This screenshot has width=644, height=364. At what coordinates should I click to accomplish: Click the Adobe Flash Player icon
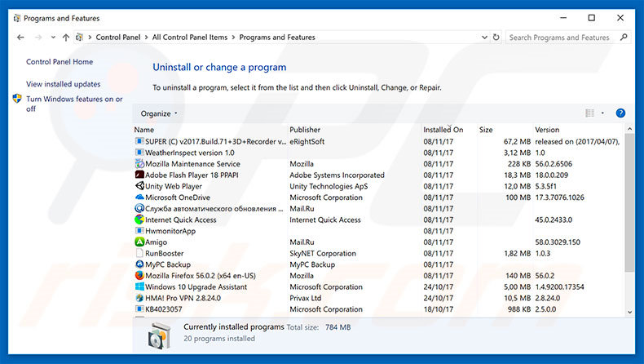[x=139, y=175]
